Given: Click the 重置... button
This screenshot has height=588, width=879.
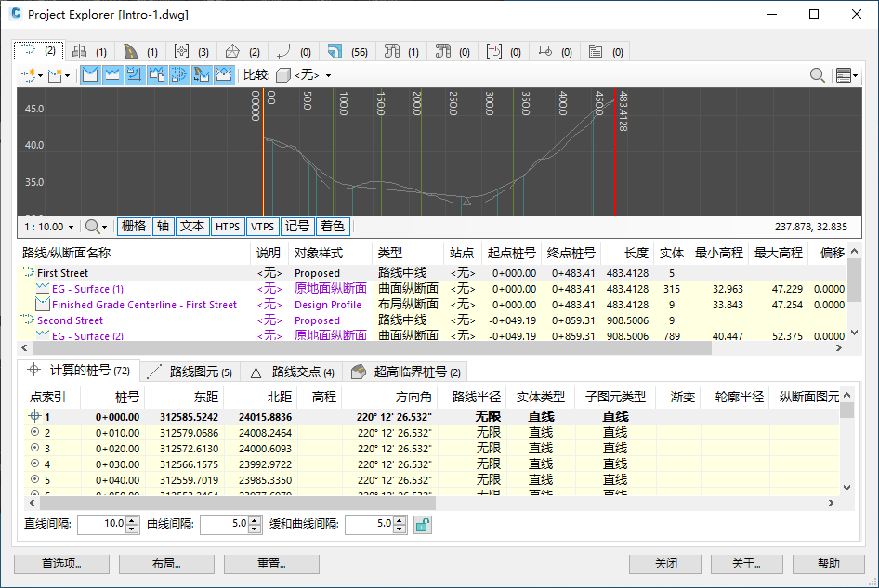Looking at the screenshot, I should pos(271,564).
